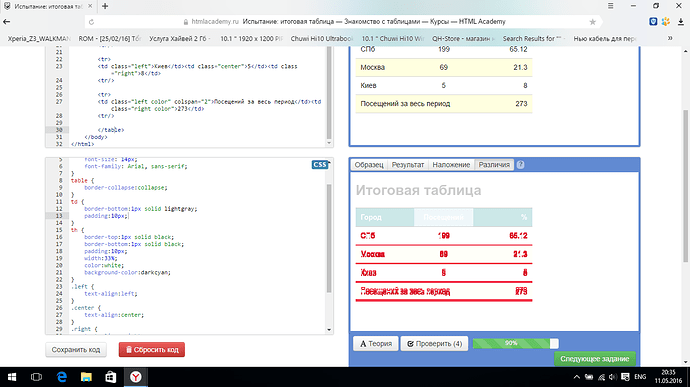Select the Наложение tab
The width and height of the screenshot is (690, 387).
coord(451,165)
